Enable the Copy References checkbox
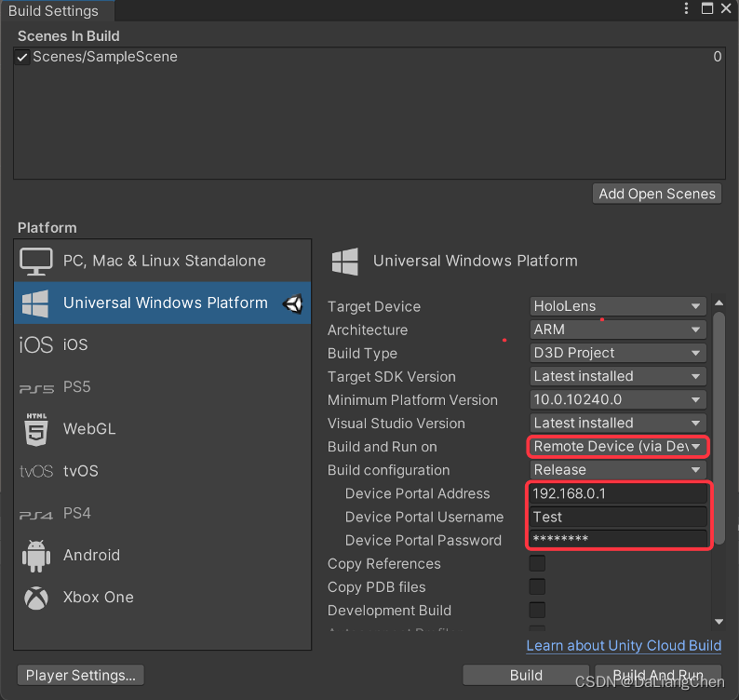Viewport: 739px width, 700px height. pos(537,563)
